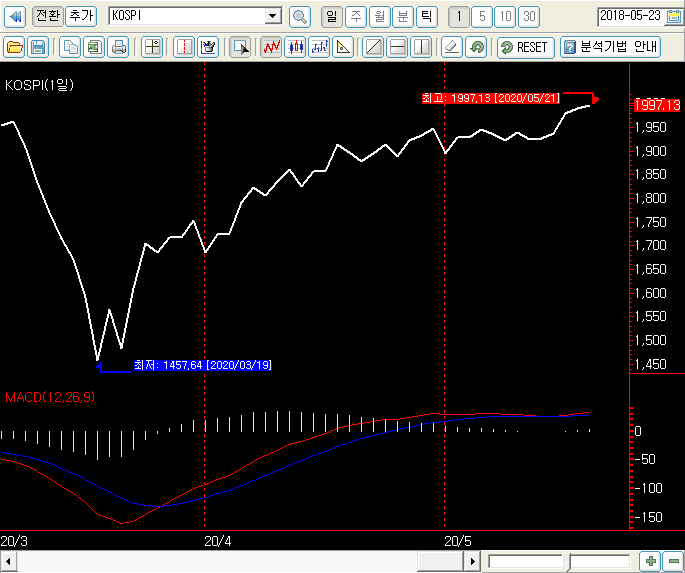The height and width of the screenshot is (573, 685).
Task: Click the double-arrow back button
Action: pos(15,17)
